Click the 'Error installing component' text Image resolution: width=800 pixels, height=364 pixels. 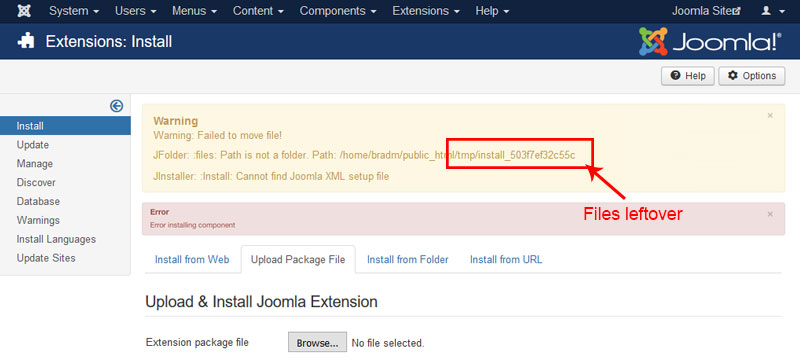coord(192,225)
